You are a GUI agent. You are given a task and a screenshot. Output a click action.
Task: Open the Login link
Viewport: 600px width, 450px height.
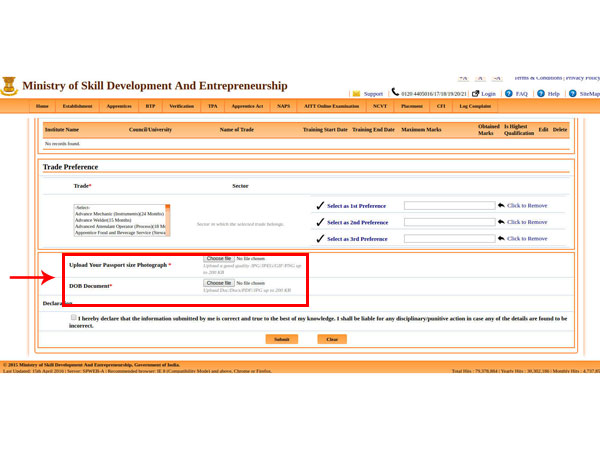tap(488, 94)
